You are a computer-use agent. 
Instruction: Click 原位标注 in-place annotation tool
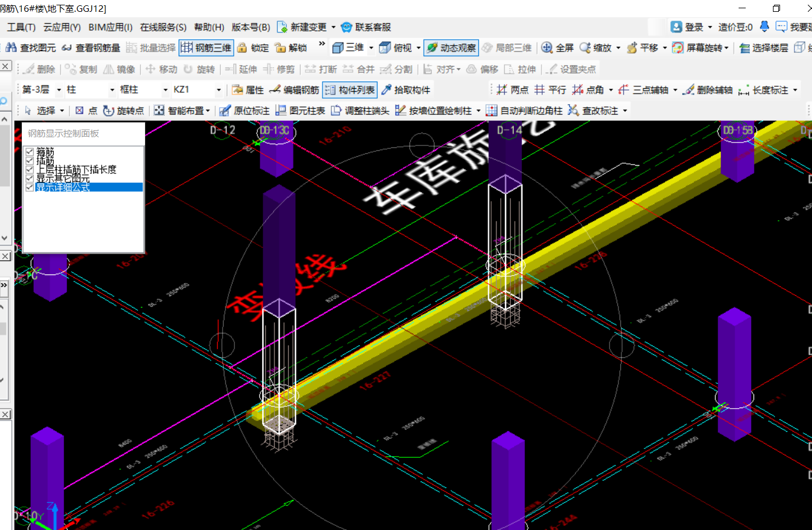[244, 111]
